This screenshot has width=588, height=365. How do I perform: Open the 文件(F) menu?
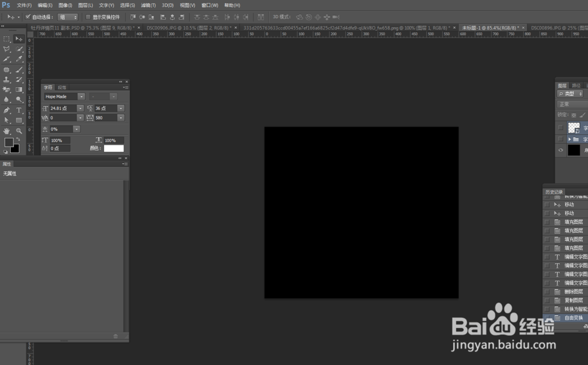click(x=24, y=5)
